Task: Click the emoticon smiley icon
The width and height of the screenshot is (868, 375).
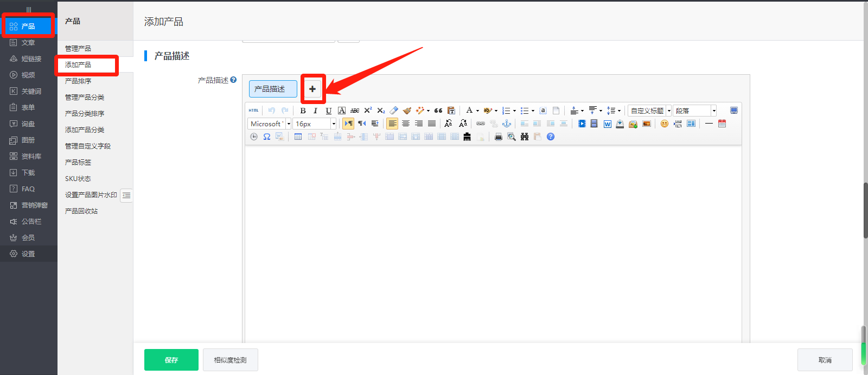Action: [x=664, y=124]
